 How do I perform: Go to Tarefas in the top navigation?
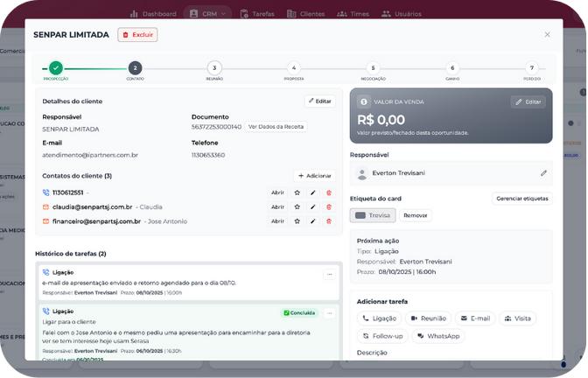tap(257, 14)
